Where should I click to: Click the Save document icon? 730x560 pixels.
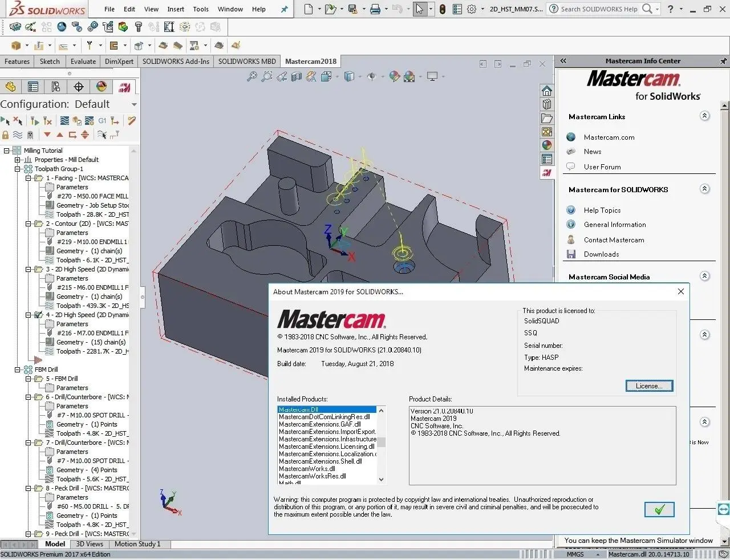pyautogui.click(x=352, y=9)
